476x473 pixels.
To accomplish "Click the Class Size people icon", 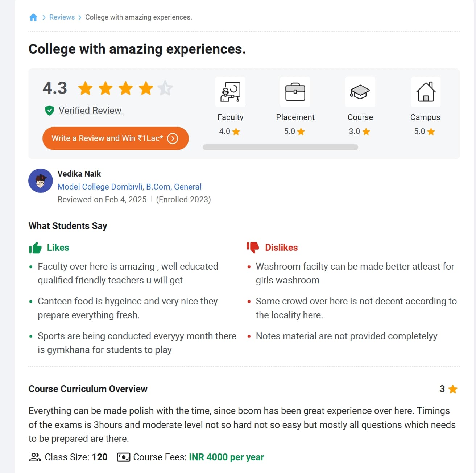I will point(34,457).
